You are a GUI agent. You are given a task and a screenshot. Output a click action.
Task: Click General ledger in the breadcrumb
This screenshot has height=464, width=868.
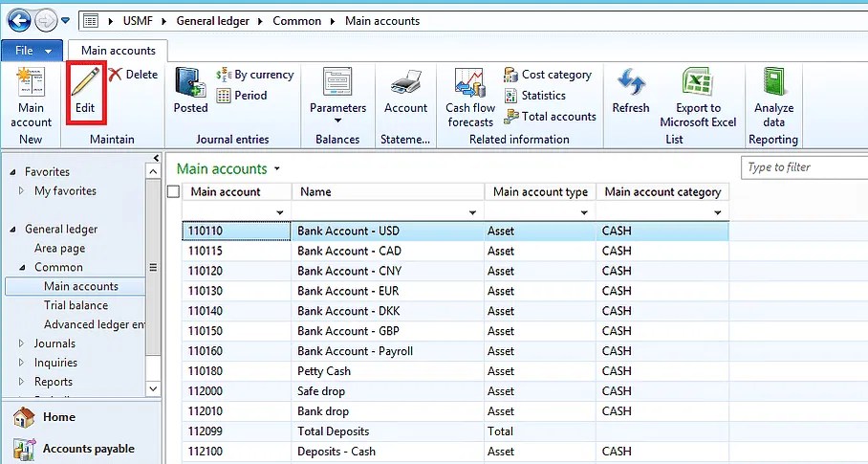pos(212,21)
